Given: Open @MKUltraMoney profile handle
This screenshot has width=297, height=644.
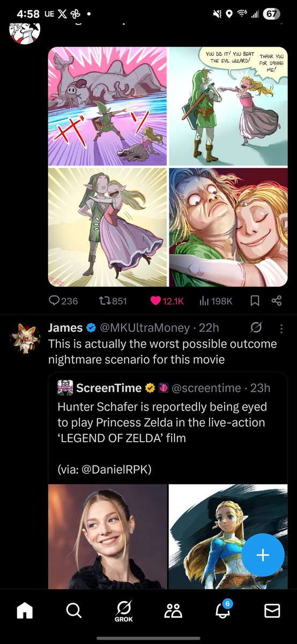Looking at the screenshot, I should coord(143,327).
